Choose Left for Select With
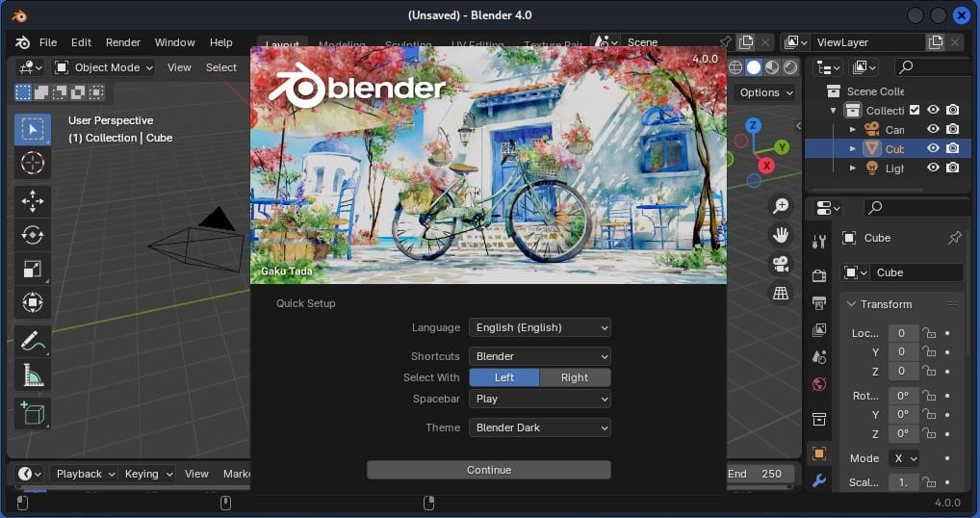980x518 pixels. (504, 377)
